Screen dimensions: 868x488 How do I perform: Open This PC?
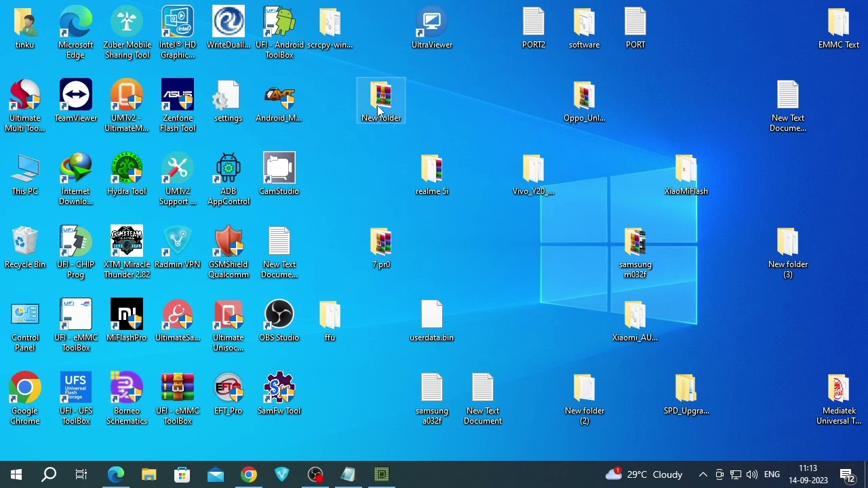click(x=25, y=175)
